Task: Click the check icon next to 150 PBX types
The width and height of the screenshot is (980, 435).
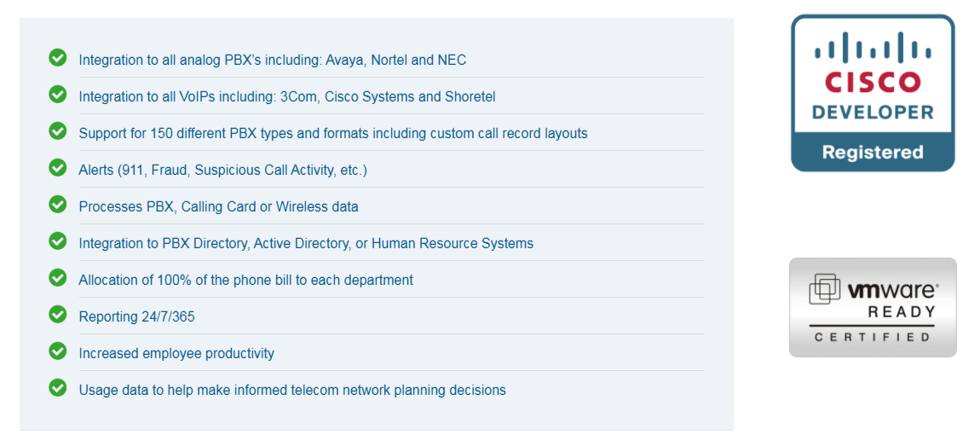Action: point(58,131)
